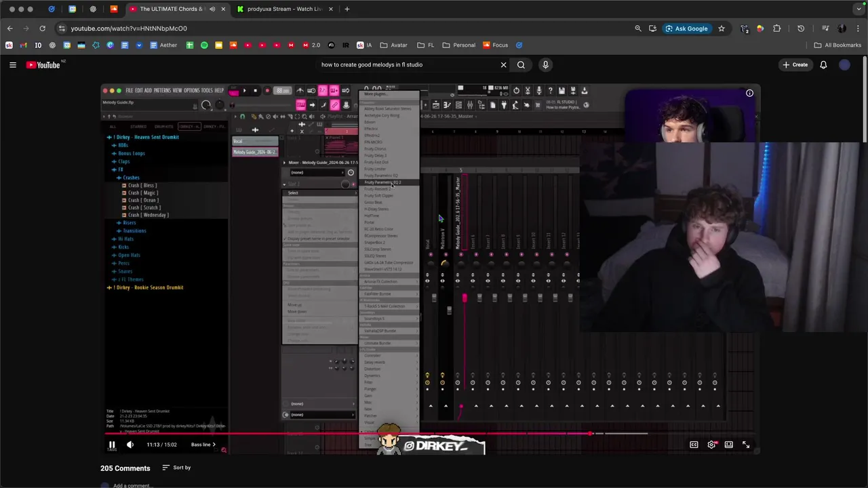Open the video info card icon
Viewport: 868px width, 488px height.
tap(749, 93)
